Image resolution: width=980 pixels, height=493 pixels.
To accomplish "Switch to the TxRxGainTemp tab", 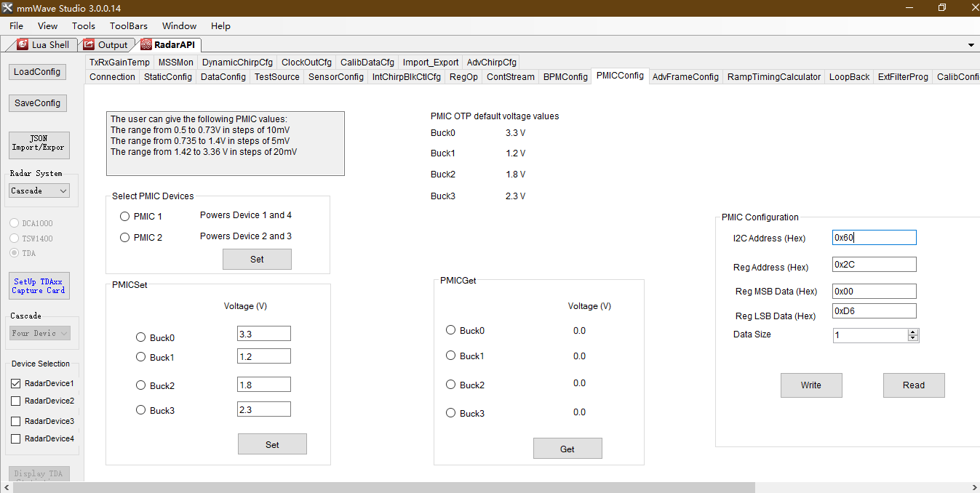I will [119, 62].
